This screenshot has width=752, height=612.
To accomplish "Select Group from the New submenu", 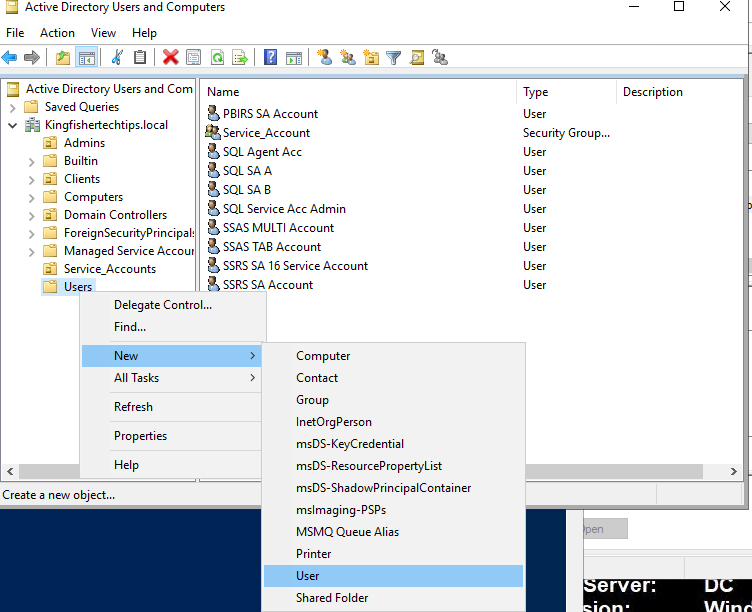I will [x=393, y=400].
